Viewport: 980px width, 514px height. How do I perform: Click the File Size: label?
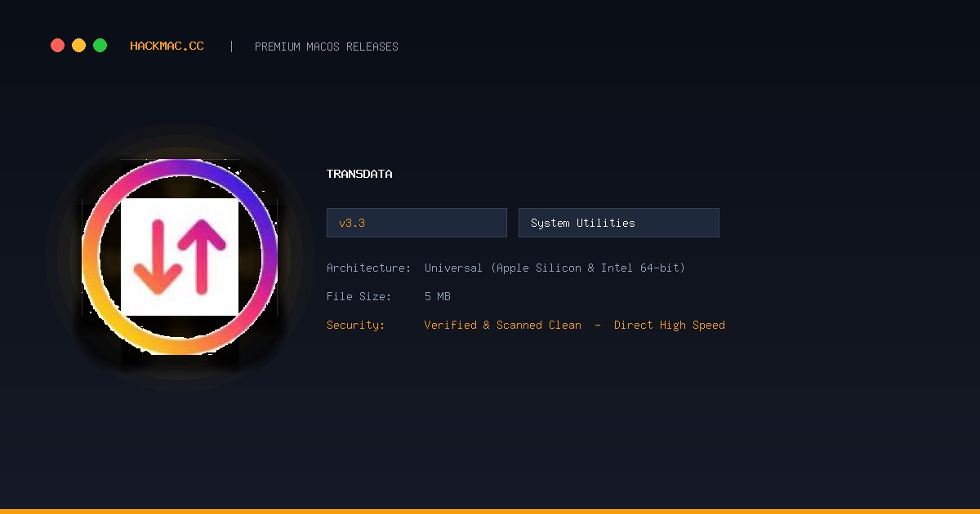359,296
